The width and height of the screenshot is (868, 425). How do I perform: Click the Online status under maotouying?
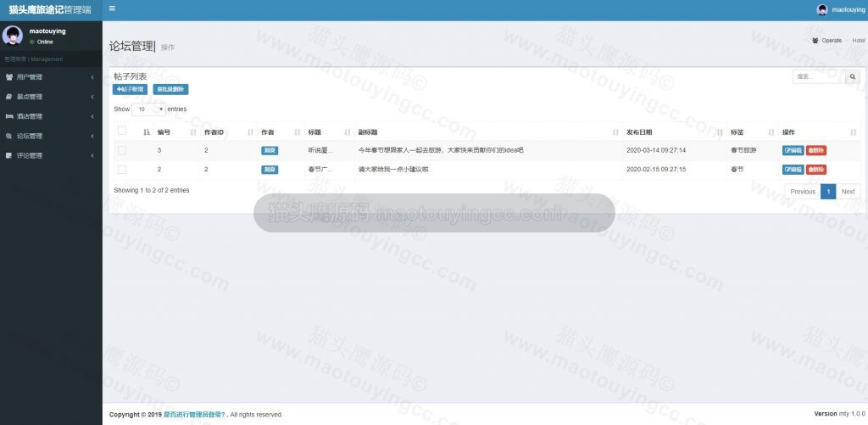click(x=42, y=42)
